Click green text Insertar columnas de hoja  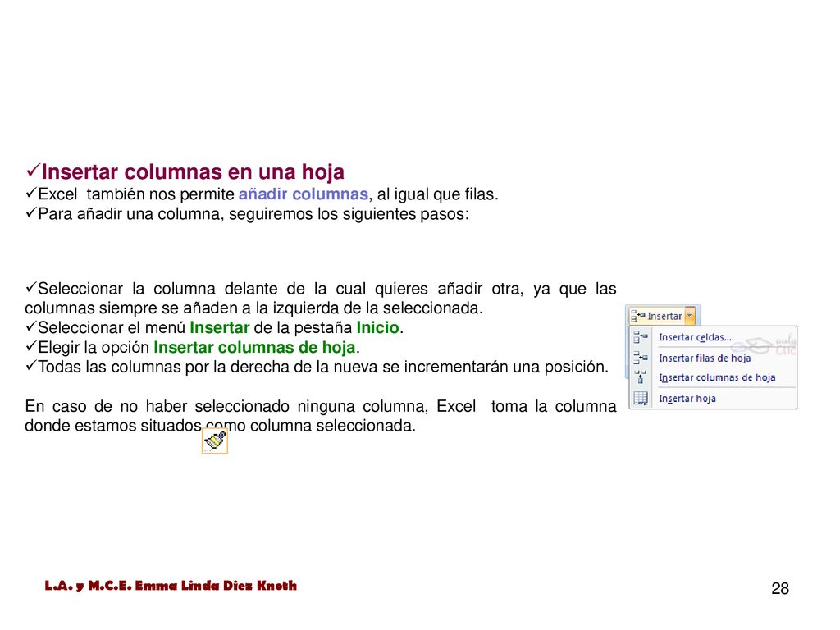click(254, 347)
